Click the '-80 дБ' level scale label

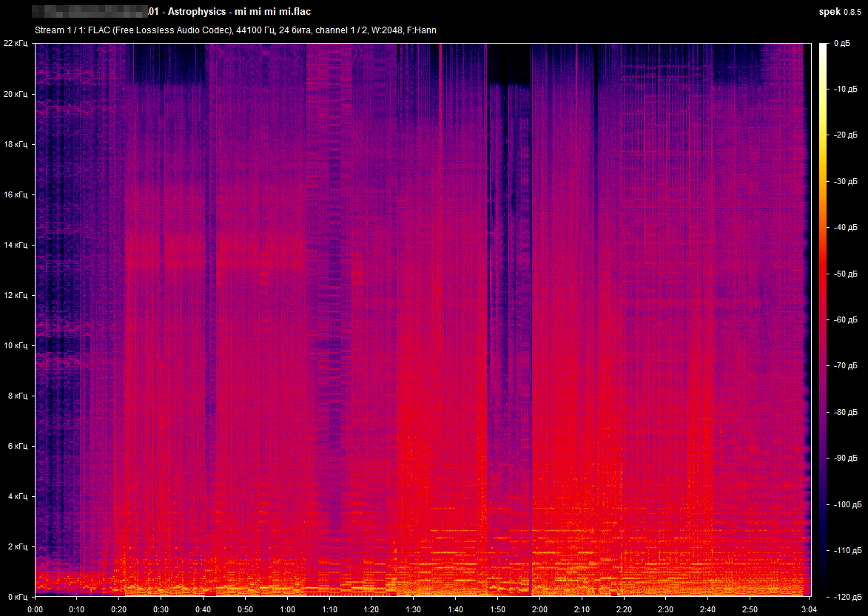tap(844, 412)
